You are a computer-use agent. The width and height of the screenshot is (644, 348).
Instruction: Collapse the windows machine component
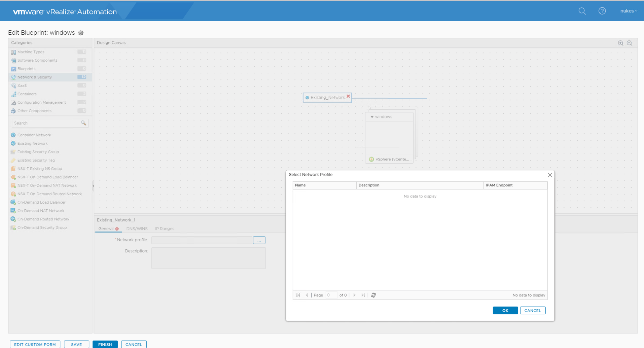(372, 117)
